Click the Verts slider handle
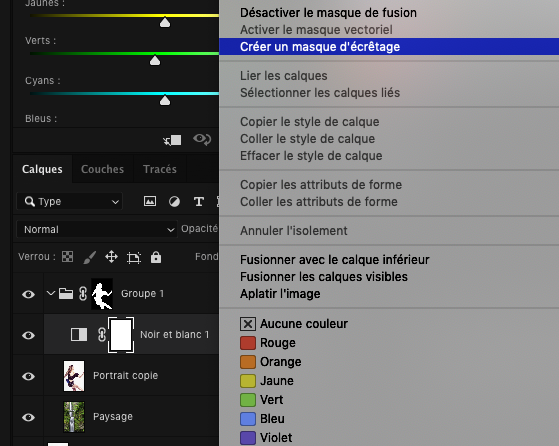Viewport: 559px width, 446px height. (155, 60)
